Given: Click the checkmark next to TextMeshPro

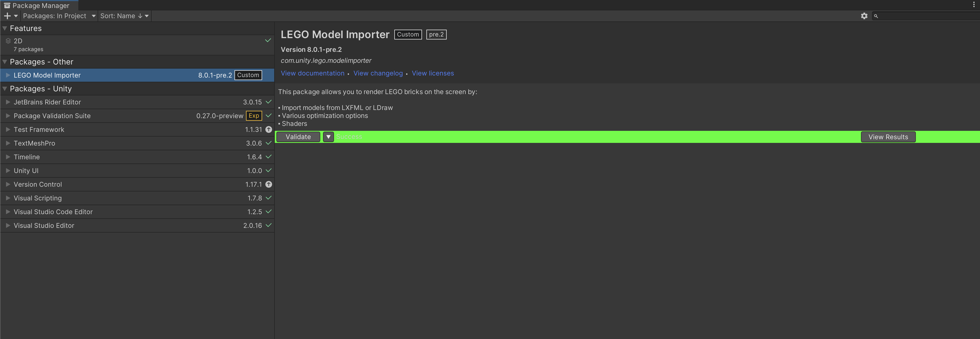Looking at the screenshot, I should (268, 143).
